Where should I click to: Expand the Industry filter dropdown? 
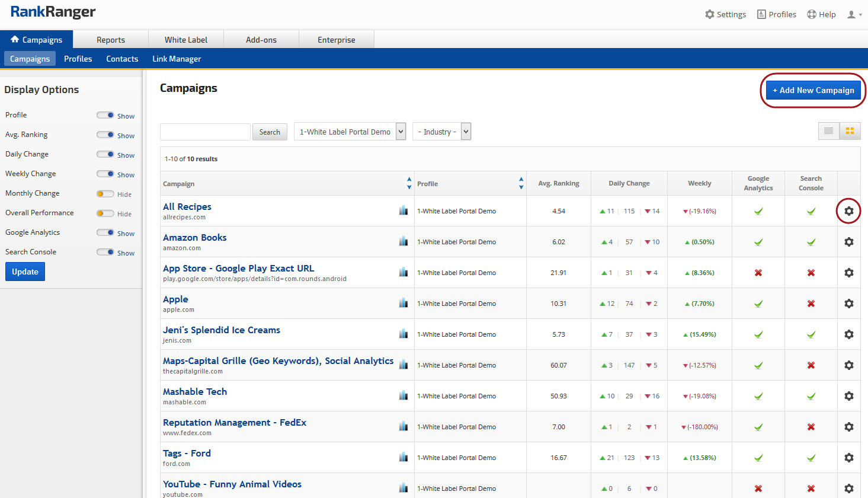coord(441,132)
